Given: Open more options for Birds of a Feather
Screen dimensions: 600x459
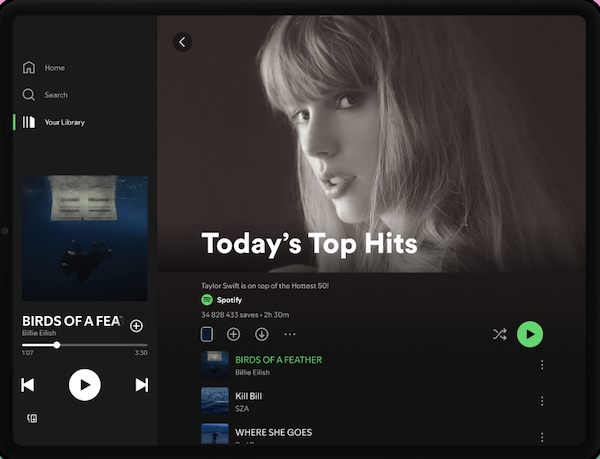Looking at the screenshot, I should click(x=542, y=365).
